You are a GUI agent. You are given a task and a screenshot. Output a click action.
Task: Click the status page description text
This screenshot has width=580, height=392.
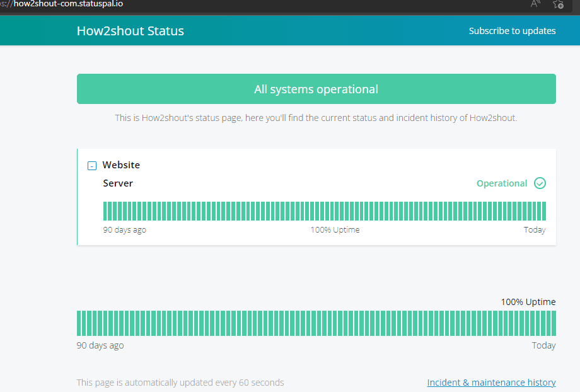pos(316,118)
